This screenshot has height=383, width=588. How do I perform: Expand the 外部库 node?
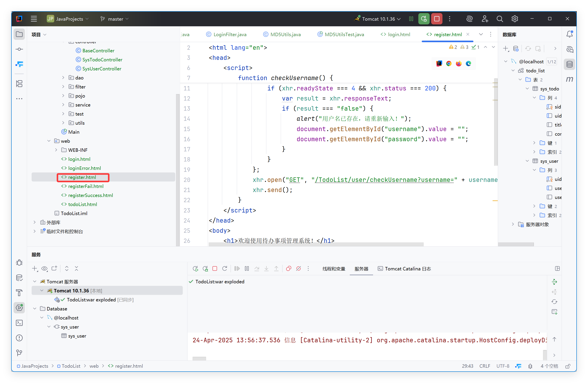35,222
